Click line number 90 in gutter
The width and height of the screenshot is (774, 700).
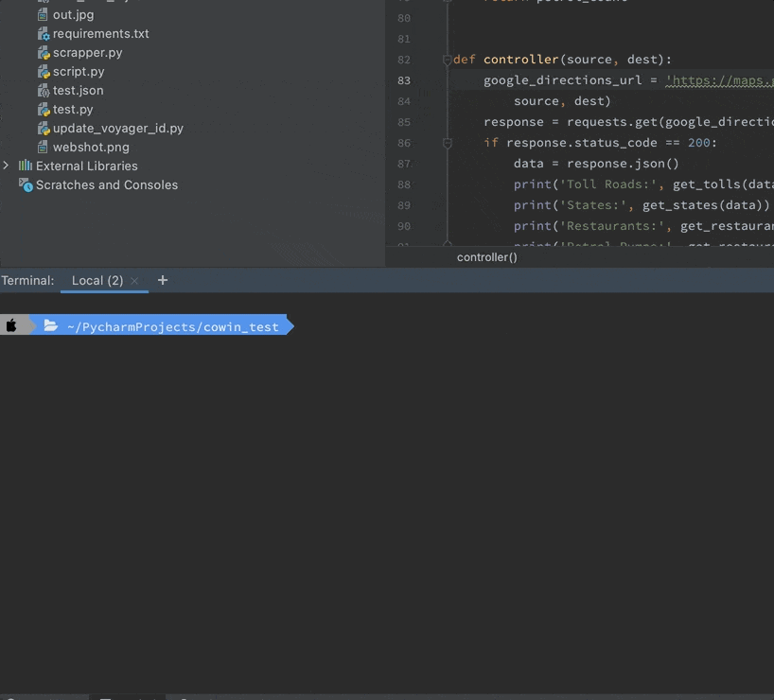point(404,226)
